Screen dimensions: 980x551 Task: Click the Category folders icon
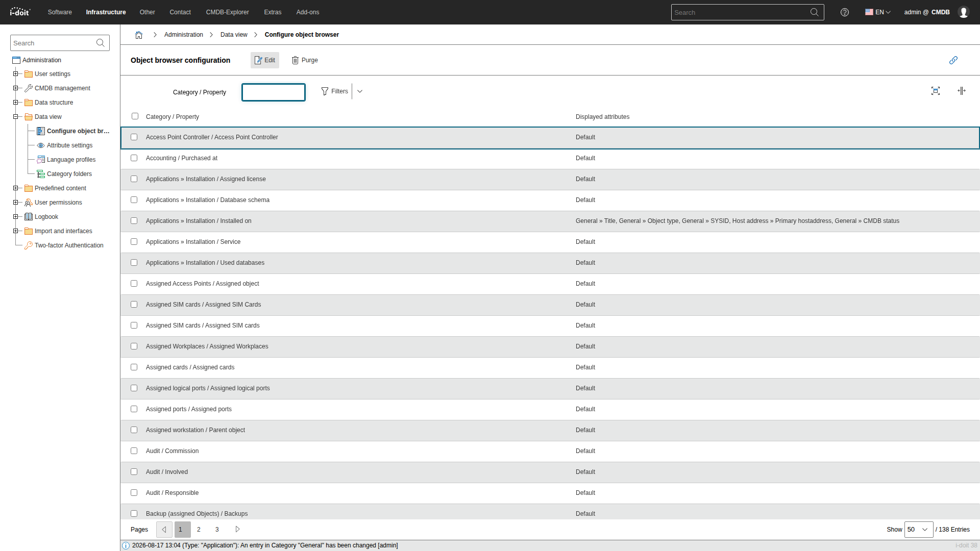pos(41,174)
